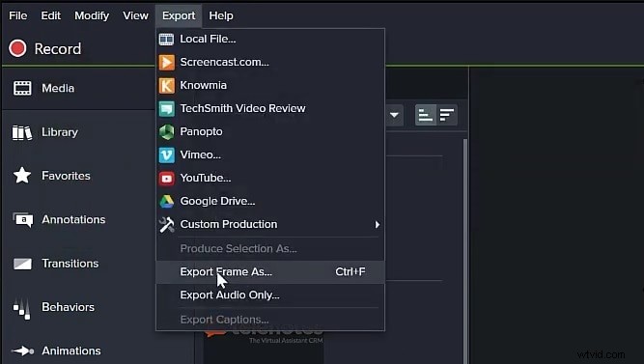Click the Behaviors icon
Image resolution: width=644 pixels, height=364 pixels.
click(x=22, y=309)
